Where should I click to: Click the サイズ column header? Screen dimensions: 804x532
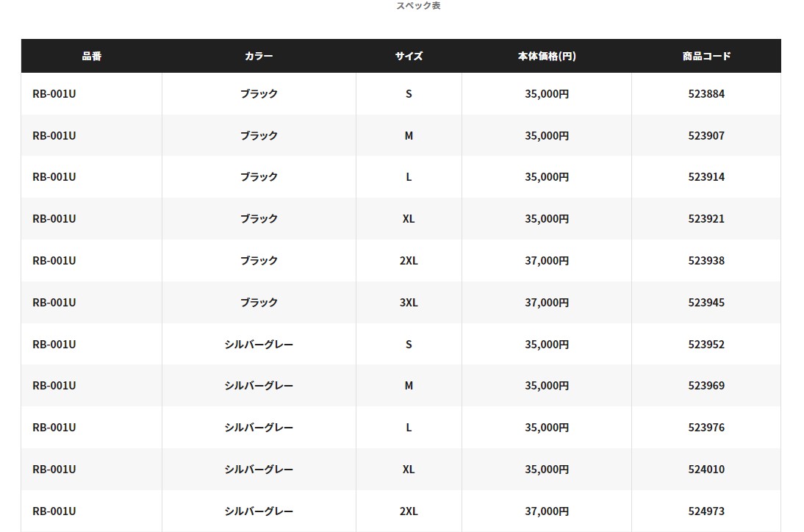pyautogui.click(x=409, y=56)
